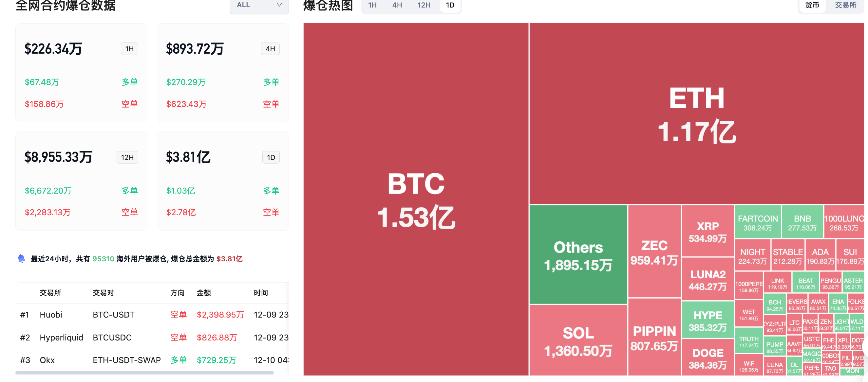
Task: Click the Huobi BTC-USDT liquidation row
Action: [152, 315]
